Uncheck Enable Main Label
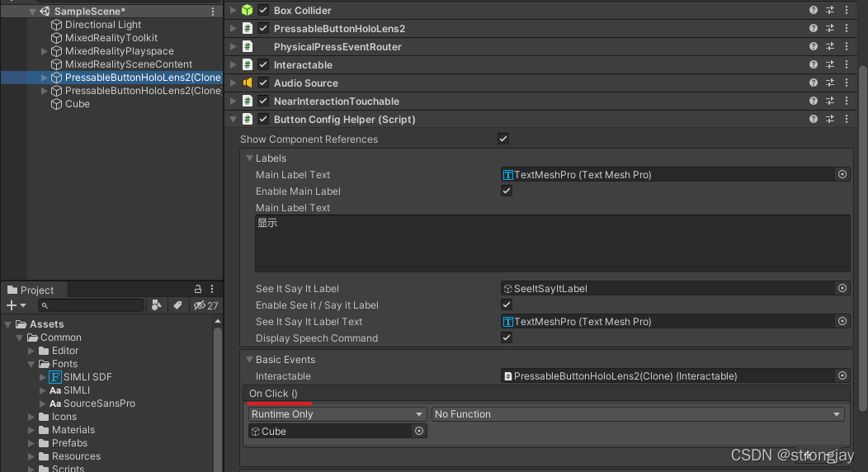Screen dimensions: 868x472 coord(507,191)
